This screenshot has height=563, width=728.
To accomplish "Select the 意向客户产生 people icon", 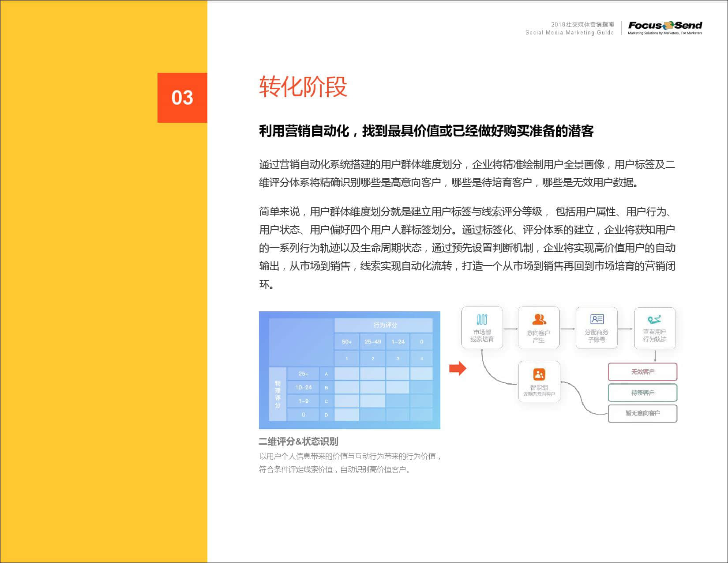I will (539, 319).
